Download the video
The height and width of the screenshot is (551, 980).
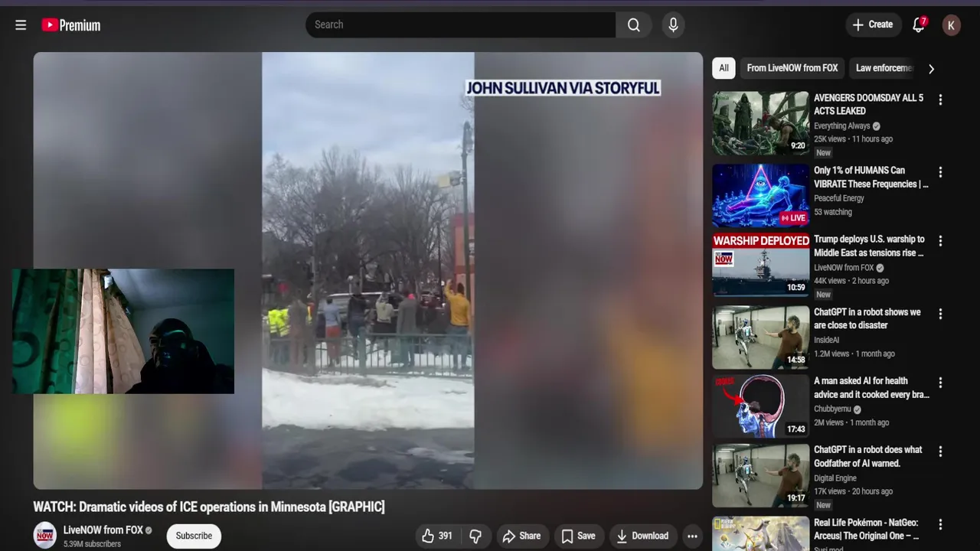pyautogui.click(x=642, y=536)
